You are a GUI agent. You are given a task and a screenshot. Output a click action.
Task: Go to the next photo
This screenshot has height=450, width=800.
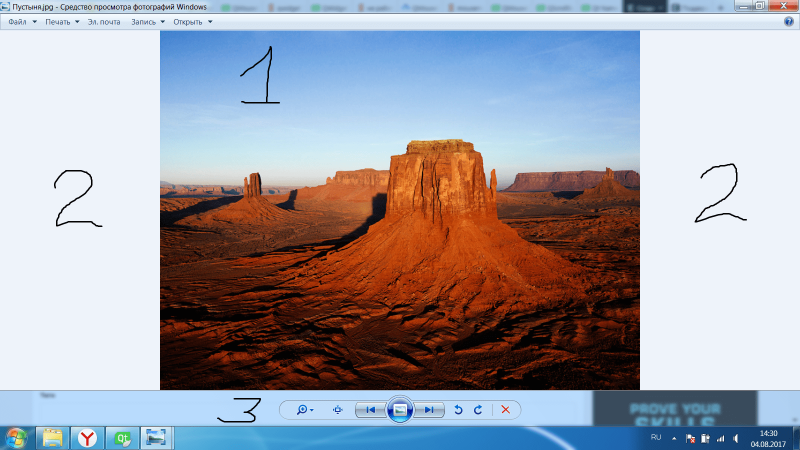(x=429, y=410)
